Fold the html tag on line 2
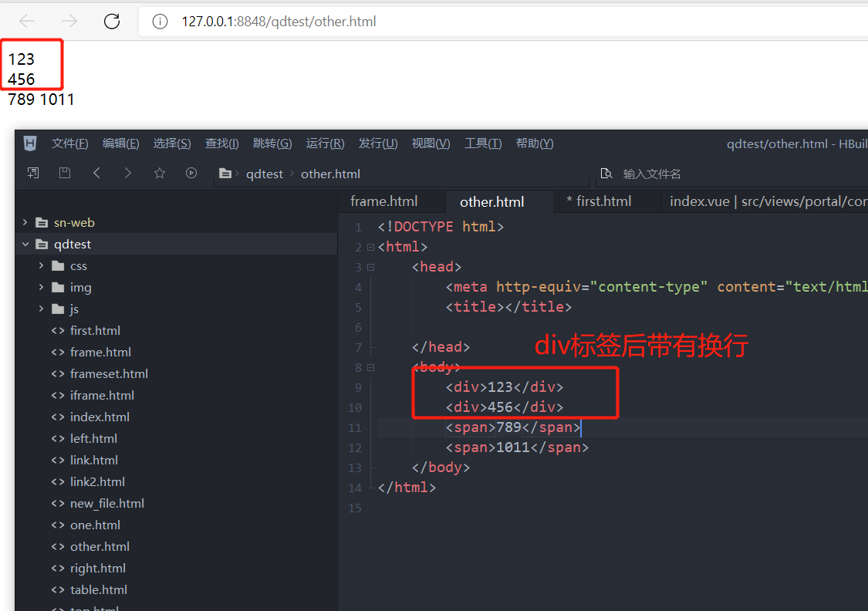The image size is (868, 611). click(371, 248)
